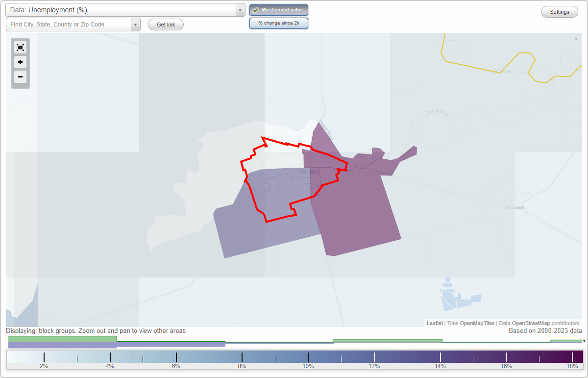The width and height of the screenshot is (588, 378).
Task: Expand the Unemployment data selector arrow
Action: click(x=240, y=9)
